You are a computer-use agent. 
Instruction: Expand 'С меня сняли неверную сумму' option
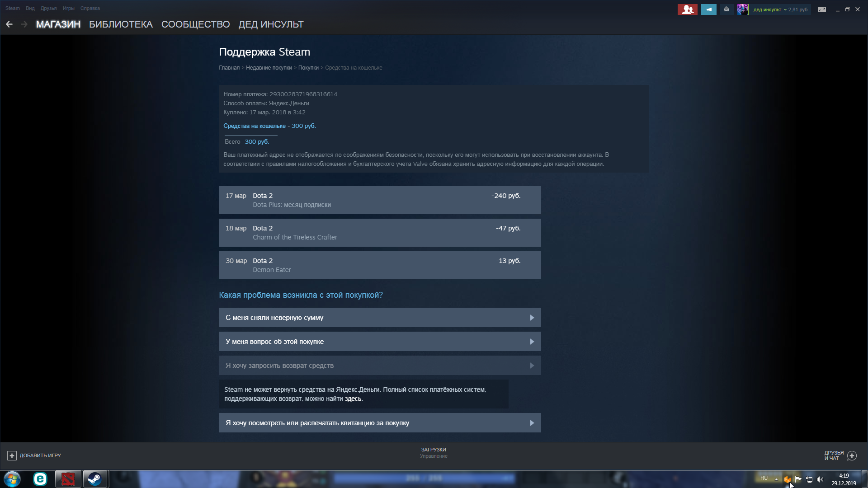pyautogui.click(x=380, y=318)
